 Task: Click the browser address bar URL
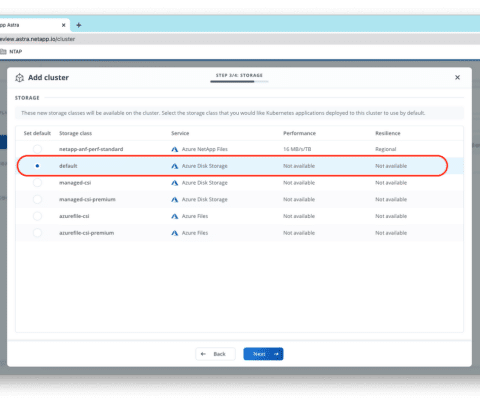tap(37, 39)
